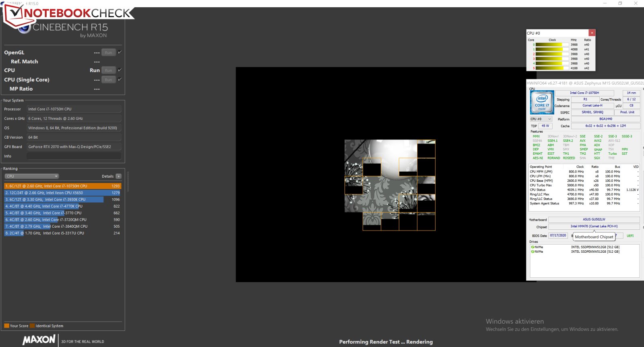Click Core 1 clock bar in CPU #0 window
This screenshot has height=347, width=644.
tap(551, 50)
